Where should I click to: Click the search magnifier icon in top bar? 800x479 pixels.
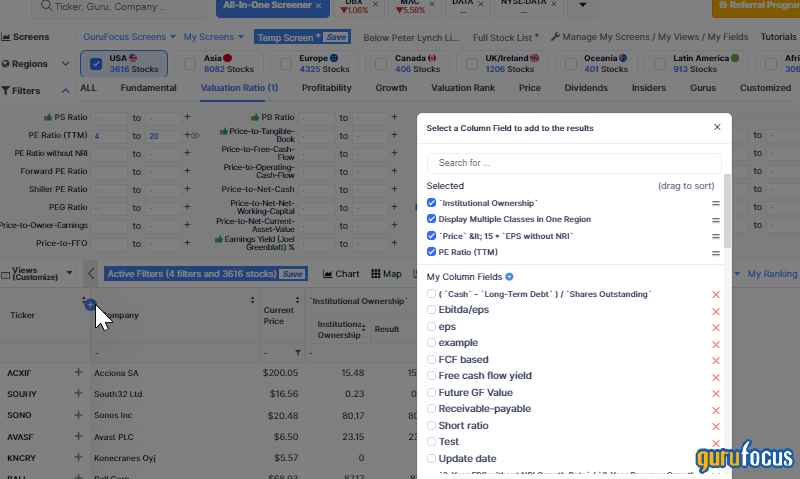pyautogui.click(x=46, y=6)
